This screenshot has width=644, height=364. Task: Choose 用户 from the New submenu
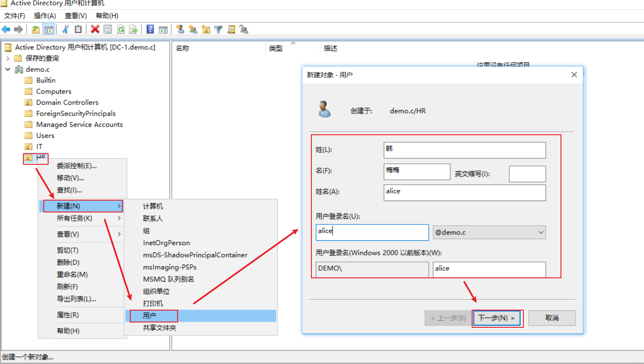coord(149,316)
